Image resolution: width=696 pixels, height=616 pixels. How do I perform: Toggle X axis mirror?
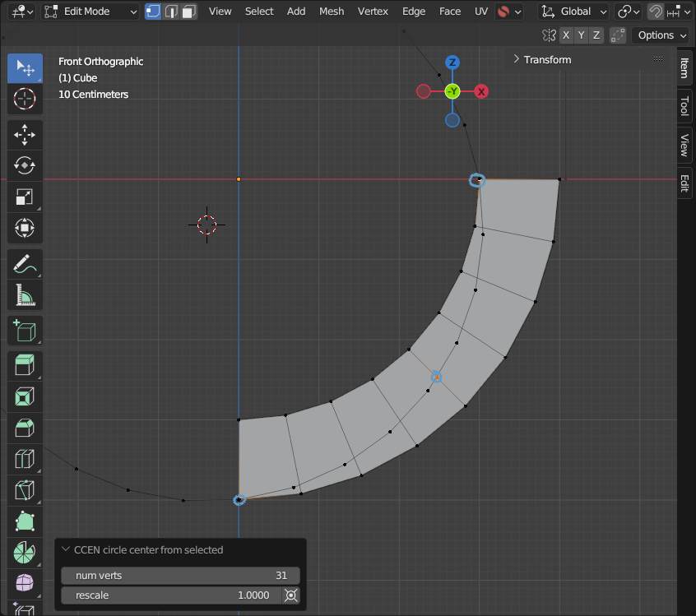click(x=566, y=35)
